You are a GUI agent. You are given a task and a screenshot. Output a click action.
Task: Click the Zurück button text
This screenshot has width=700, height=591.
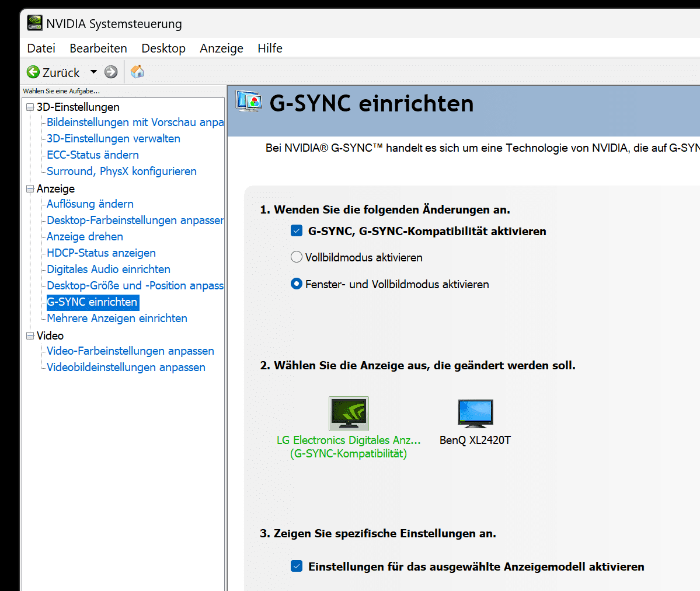point(61,72)
